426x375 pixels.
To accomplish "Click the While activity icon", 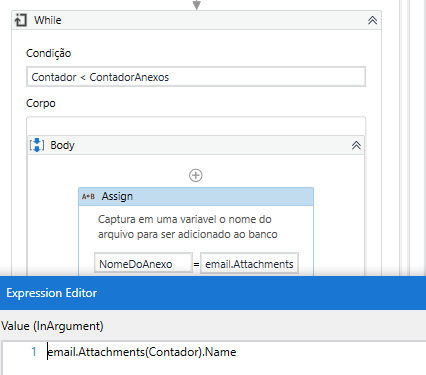I will [x=20, y=20].
